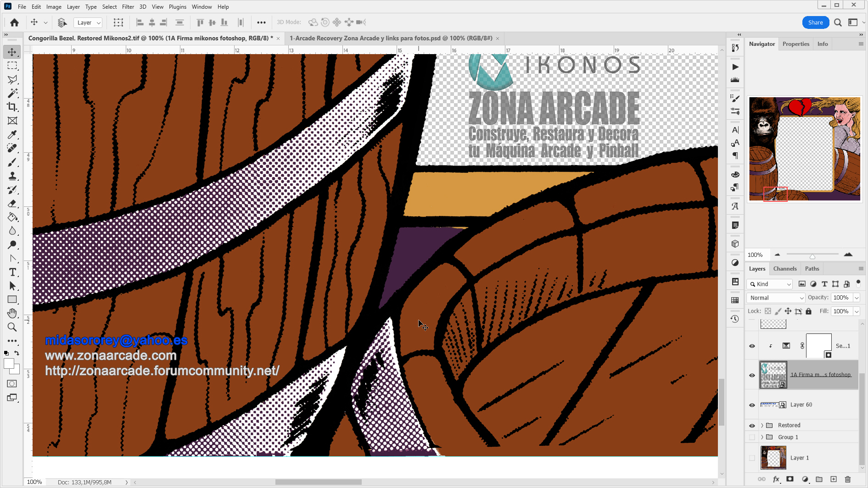Hide the Layer 60 layer
The width and height of the screenshot is (868, 488).
point(752,405)
